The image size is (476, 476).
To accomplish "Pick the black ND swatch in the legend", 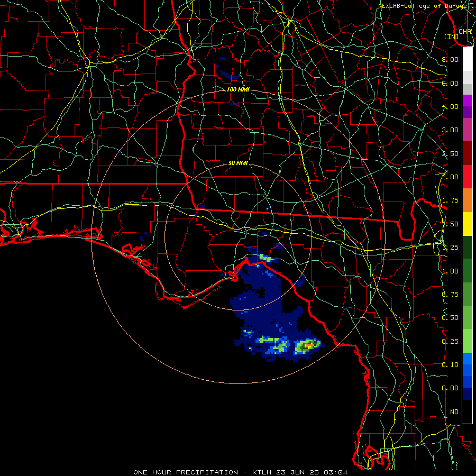I will [467, 411].
